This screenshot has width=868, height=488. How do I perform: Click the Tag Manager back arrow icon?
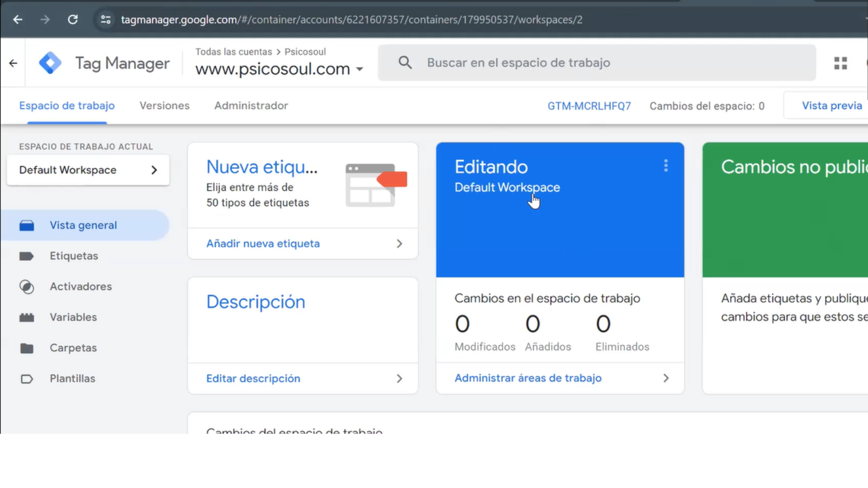[13, 63]
